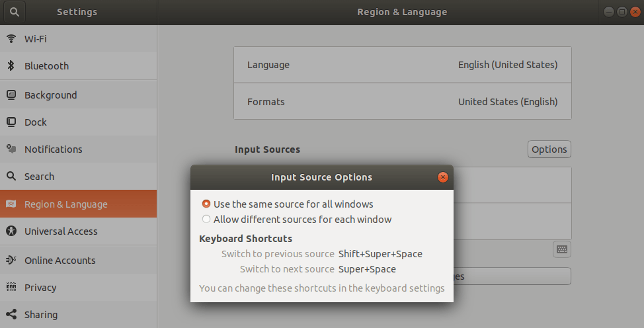Click the Bluetooth icon in sidebar
The height and width of the screenshot is (328, 644).
coord(11,65)
